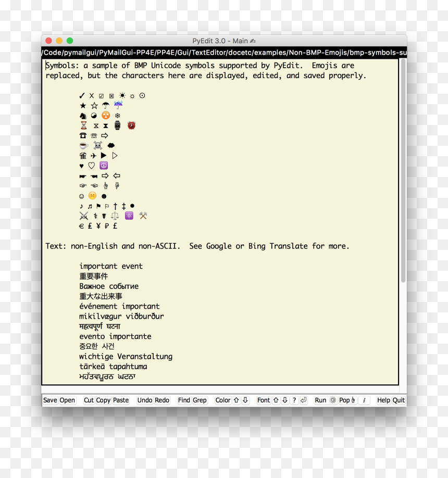Click the 'mikilvægur viðburður' line
This screenshot has height=478, width=448.
tap(121, 317)
